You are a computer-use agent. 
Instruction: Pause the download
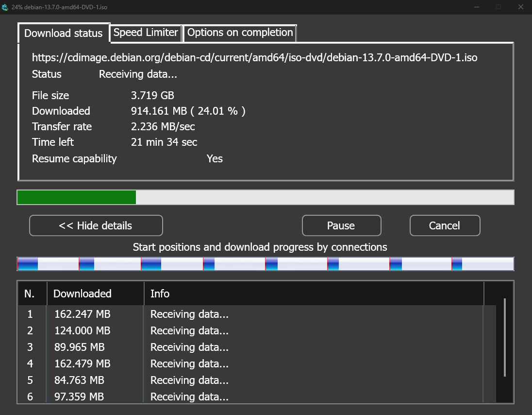tap(341, 225)
